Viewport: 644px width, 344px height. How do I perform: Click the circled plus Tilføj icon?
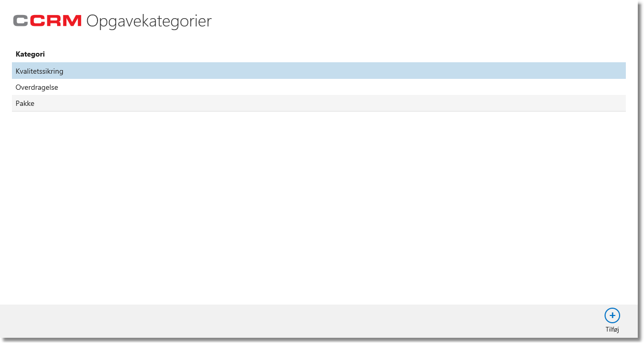click(x=612, y=315)
